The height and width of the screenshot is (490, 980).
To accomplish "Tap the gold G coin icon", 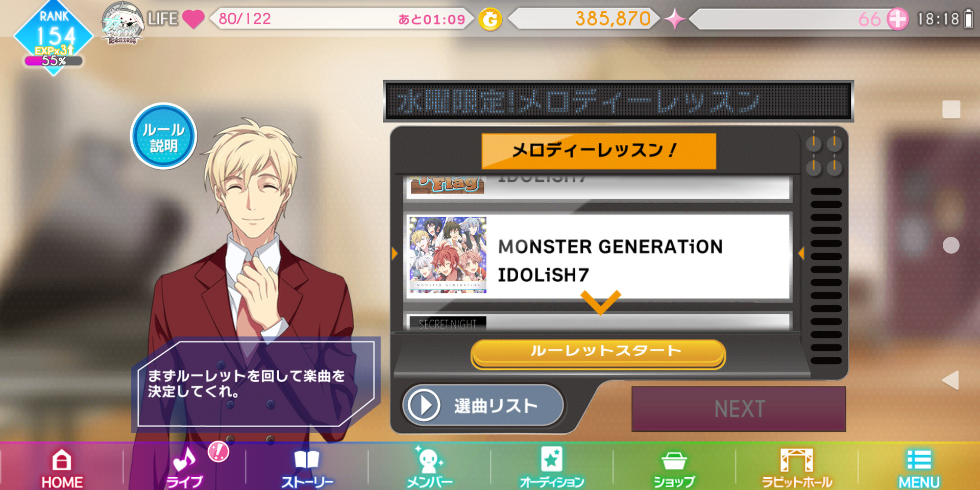I will coord(490,20).
